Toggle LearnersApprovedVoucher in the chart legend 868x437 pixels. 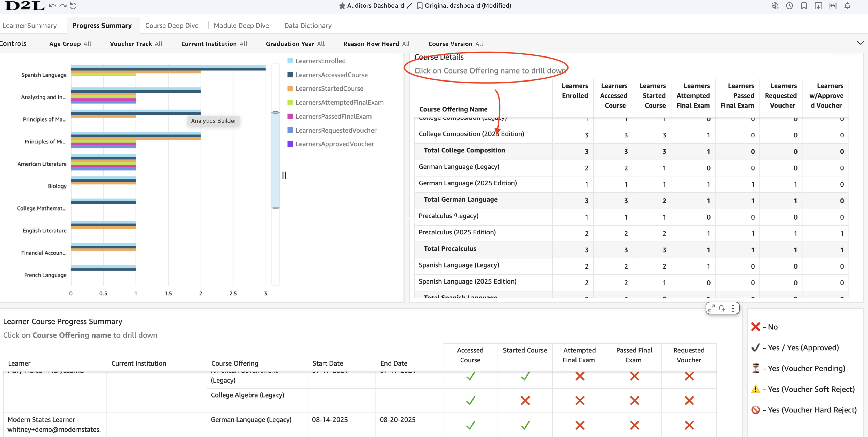pos(330,144)
